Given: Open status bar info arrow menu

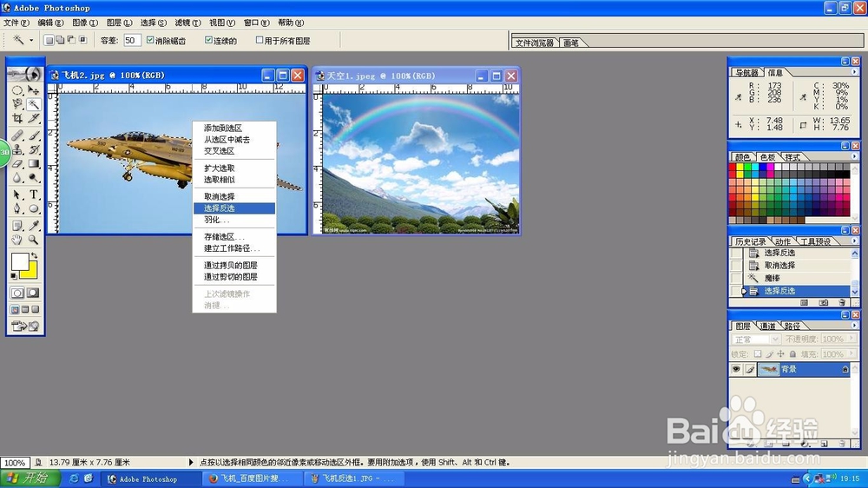Looking at the screenshot, I should (x=191, y=462).
